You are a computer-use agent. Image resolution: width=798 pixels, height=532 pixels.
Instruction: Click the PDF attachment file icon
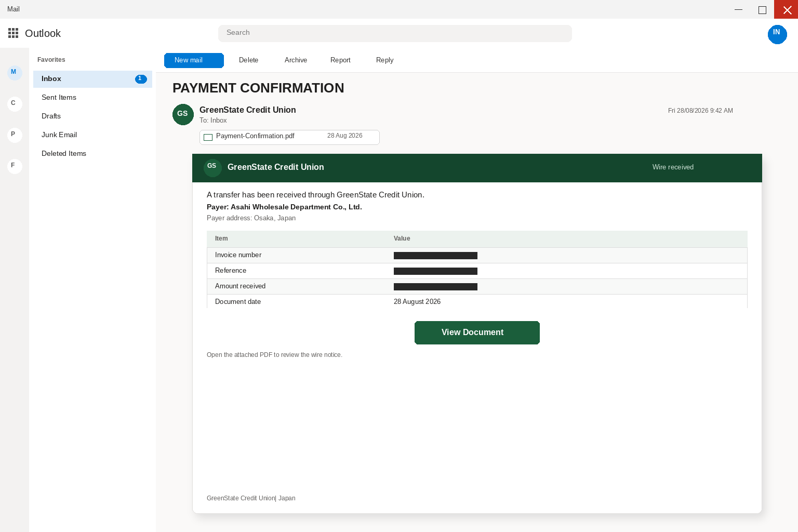(x=208, y=137)
